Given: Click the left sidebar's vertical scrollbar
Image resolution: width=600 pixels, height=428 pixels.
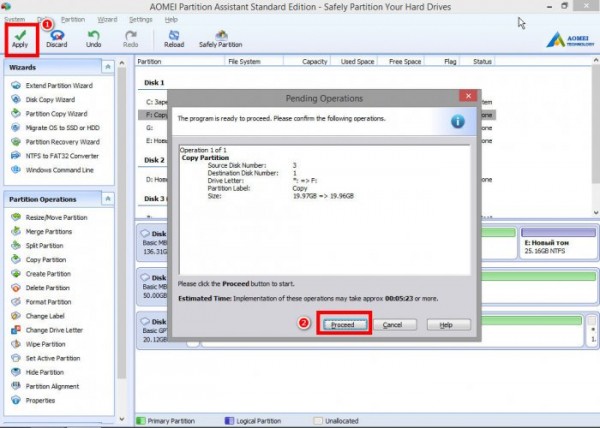Looking at the screenshot, I should coord(122,222).
